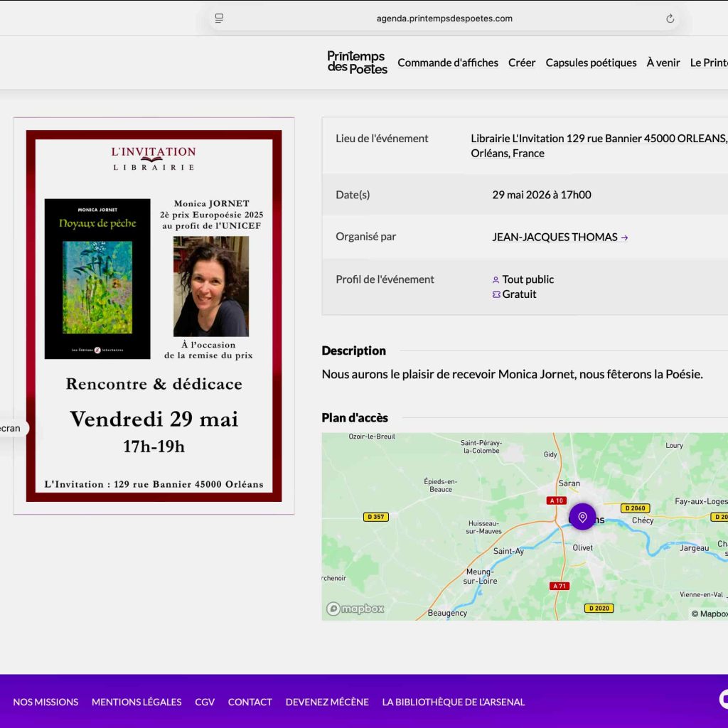
Task: Click the Meung-sur-Loire label on map
Action: (x=480, y=576)
